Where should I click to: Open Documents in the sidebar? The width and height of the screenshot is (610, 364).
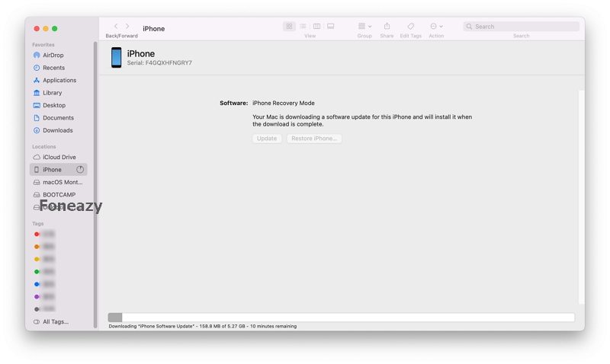[59, 118]
